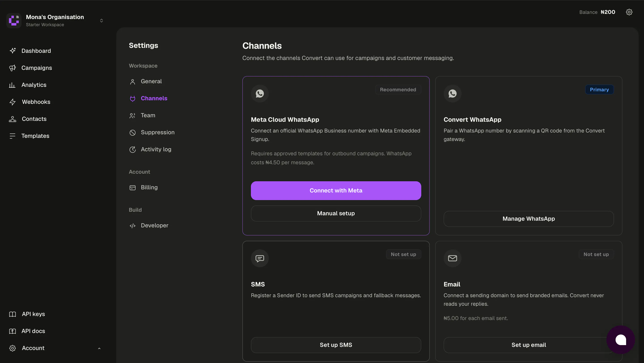Viewport: 644px width, 363px height.
Task: Click the Convert WhatsApp card title
Action: (x=472, y=120)
